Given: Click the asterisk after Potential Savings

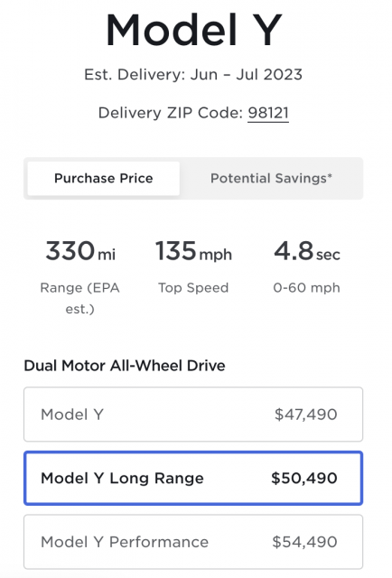Looking at the screenshot, I should [330, 175].
